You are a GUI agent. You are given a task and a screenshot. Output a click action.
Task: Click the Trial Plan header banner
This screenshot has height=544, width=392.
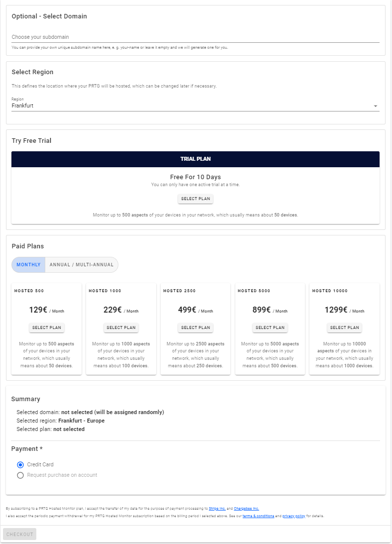[196, 159]
